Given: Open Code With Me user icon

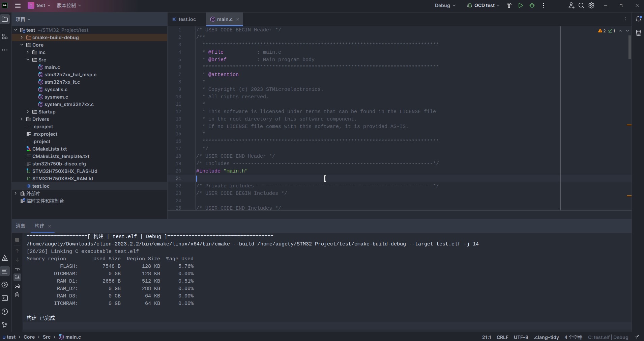Looking at the screenshot, I should click(x=571, y=5).
